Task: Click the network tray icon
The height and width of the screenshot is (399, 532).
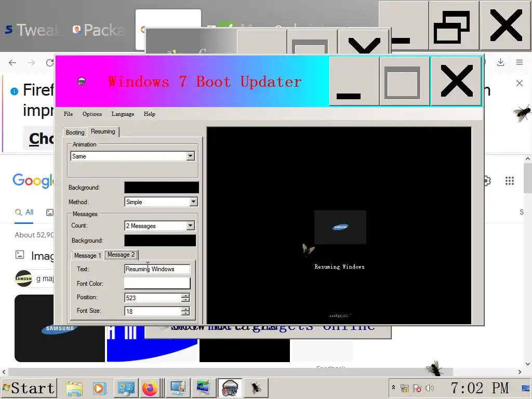Action: click(x=404, y=388)
